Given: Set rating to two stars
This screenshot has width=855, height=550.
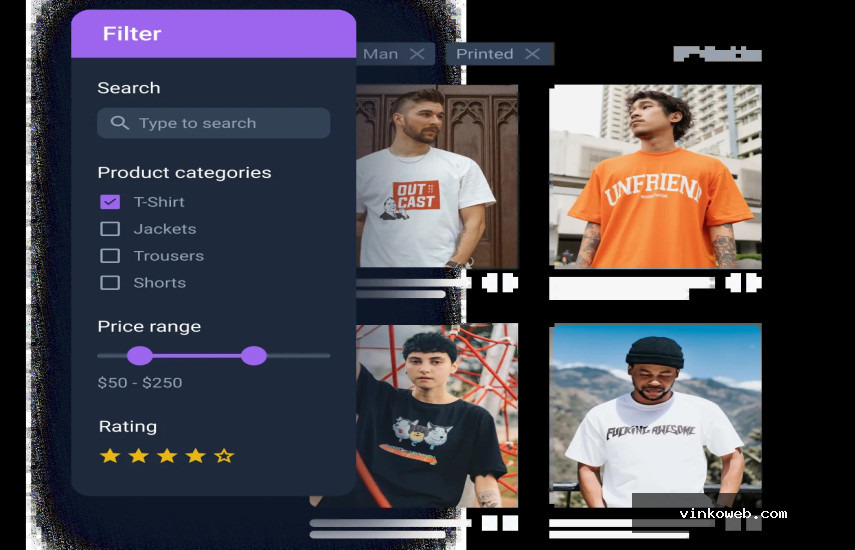Looking at the screenshot, I should tap(139, 455).
